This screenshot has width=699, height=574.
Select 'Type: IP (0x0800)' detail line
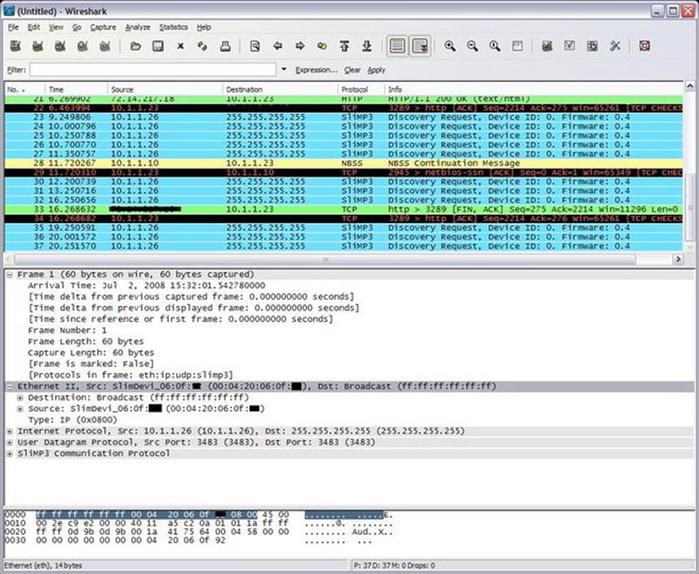click(73, 420)
